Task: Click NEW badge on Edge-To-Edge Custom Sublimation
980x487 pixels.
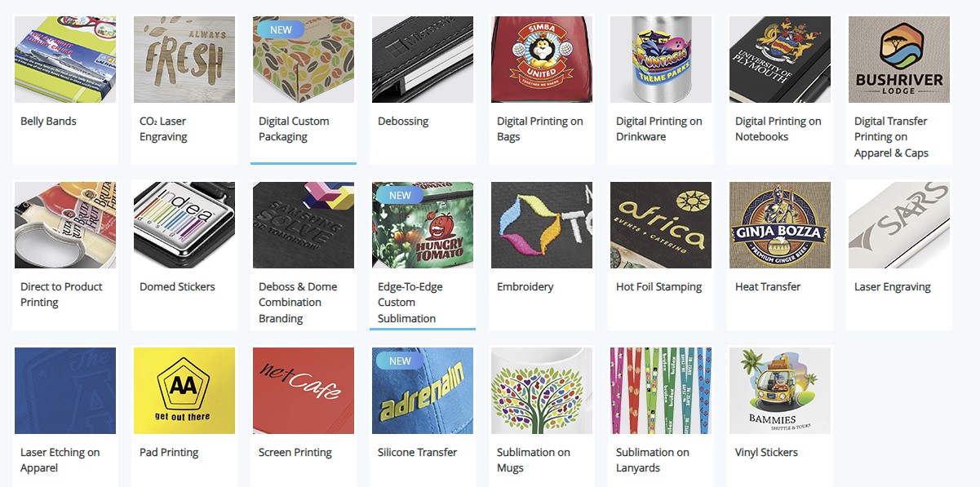Action: tap(400, 196)
